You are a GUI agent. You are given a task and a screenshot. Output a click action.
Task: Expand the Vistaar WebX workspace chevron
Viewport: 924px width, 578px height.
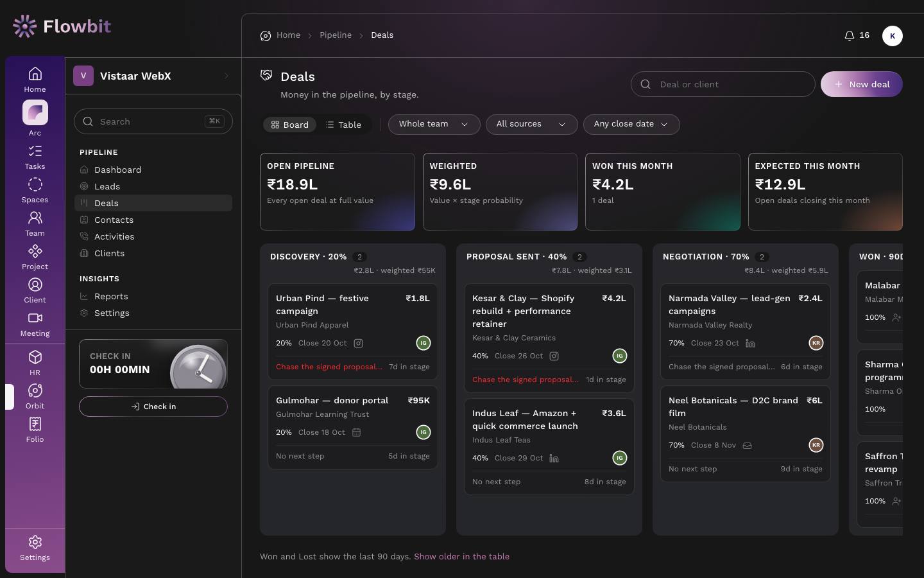pos(227,76)
